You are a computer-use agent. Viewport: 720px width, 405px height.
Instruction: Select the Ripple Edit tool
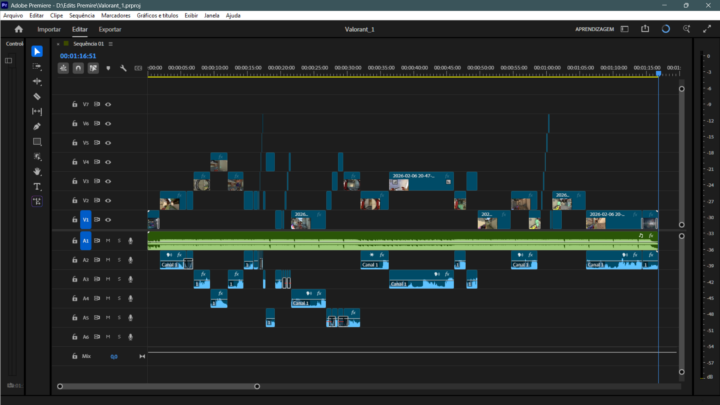tap(37, 81)
